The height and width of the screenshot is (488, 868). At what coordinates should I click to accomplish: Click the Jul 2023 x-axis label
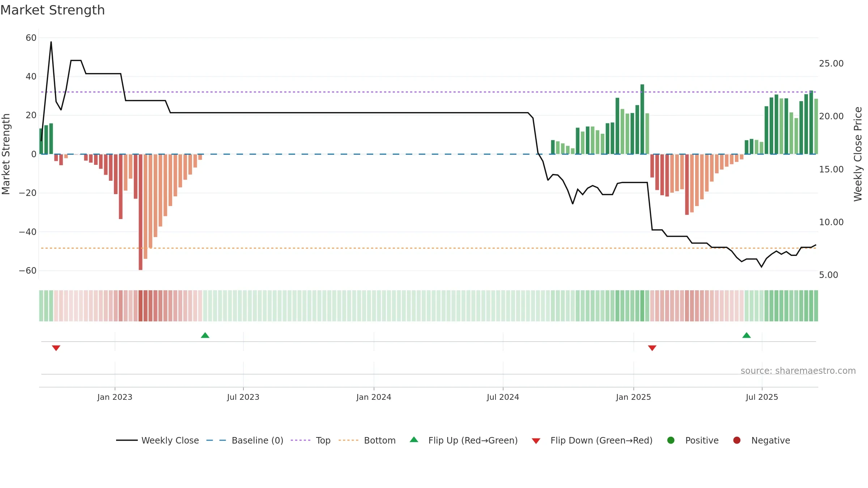(x=243, y=397)
